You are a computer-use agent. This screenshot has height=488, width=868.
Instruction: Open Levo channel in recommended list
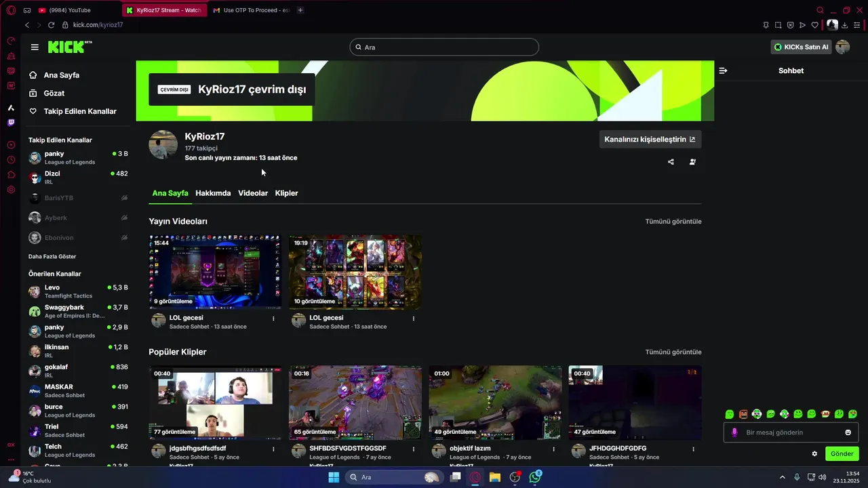tap(78, 291)
